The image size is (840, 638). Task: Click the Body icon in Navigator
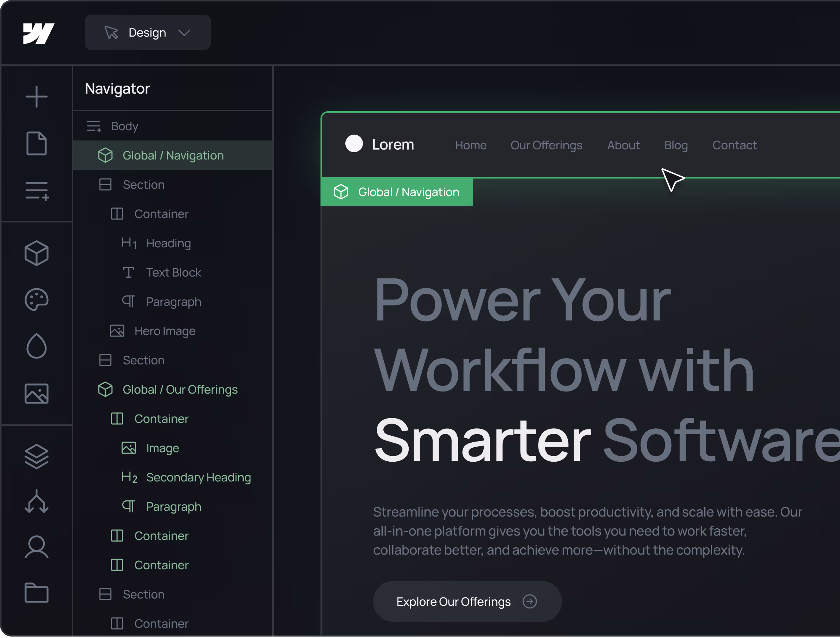94,126
